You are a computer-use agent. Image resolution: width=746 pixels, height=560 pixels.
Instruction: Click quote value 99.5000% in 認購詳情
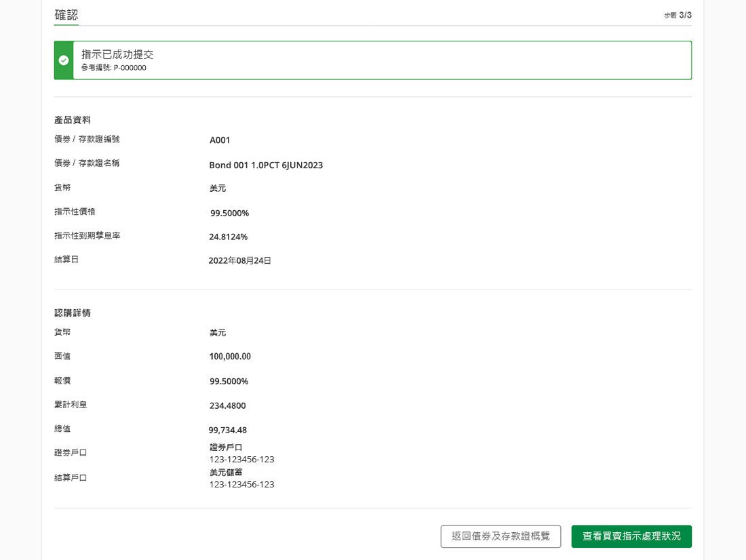coord(229,381)
